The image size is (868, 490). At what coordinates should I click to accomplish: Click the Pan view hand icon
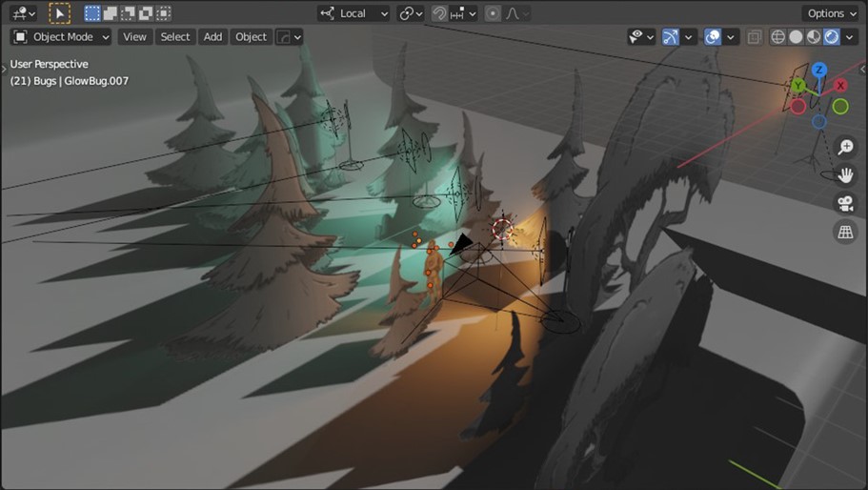point(845,175)
